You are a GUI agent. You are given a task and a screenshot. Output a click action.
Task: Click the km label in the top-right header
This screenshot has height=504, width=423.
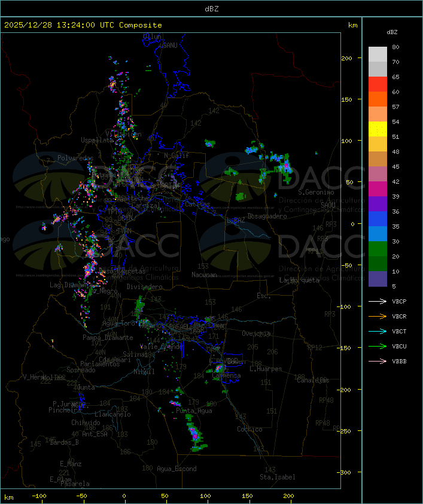(x=352, y=25)
